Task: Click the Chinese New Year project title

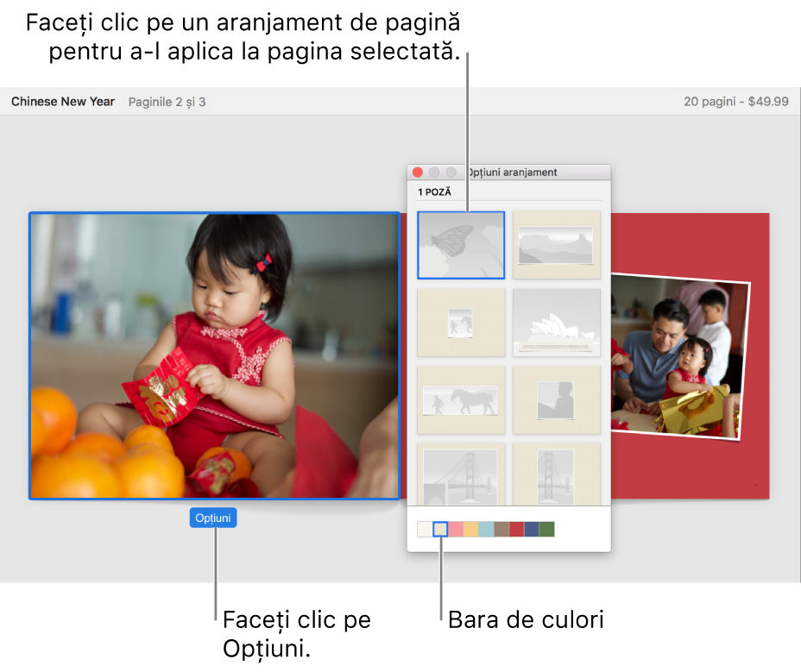Action: tap(63, 102)
